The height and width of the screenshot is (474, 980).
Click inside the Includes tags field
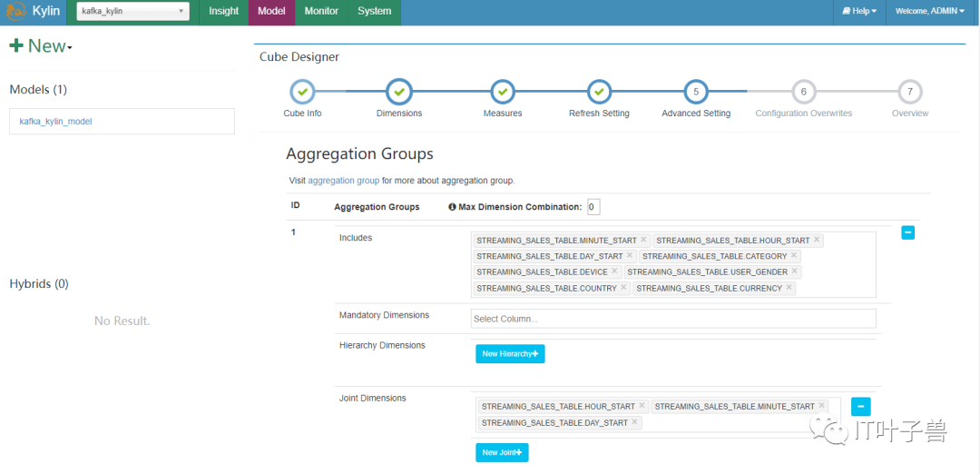(673, 264)
